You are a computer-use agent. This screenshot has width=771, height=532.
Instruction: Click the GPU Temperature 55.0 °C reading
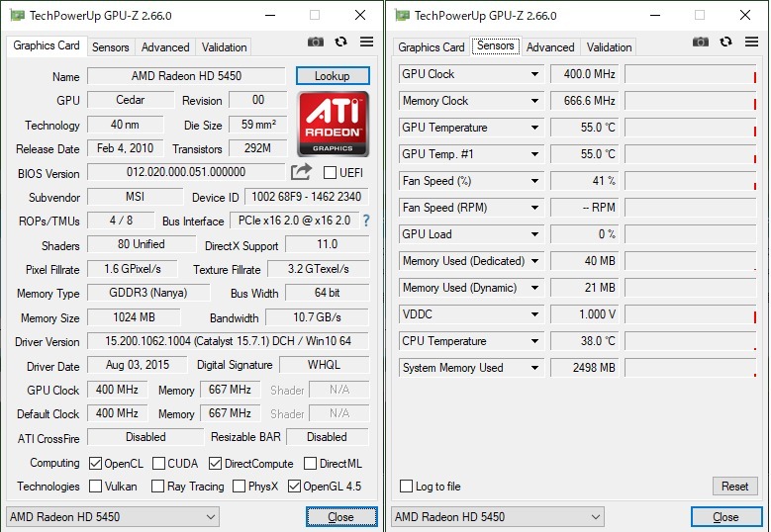pos(585,128)
